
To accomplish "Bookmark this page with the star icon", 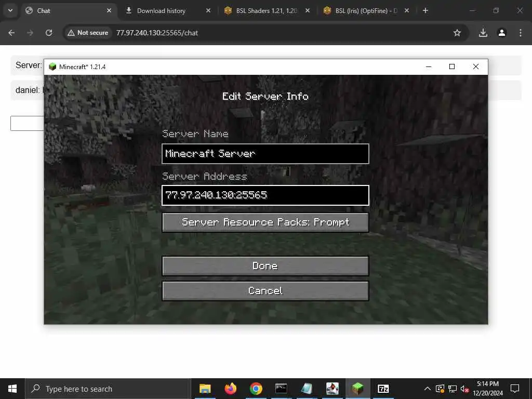I will pyautogui.click(x=457, y=33).
